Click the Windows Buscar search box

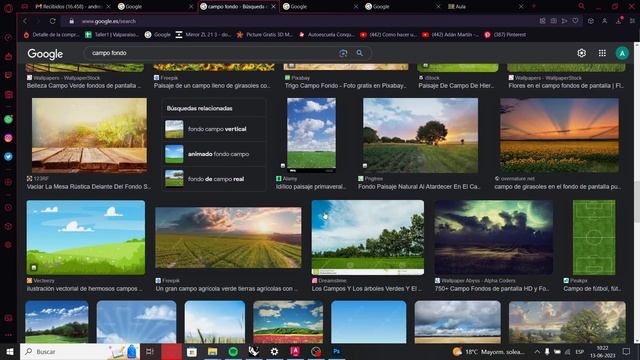(80, 351)
